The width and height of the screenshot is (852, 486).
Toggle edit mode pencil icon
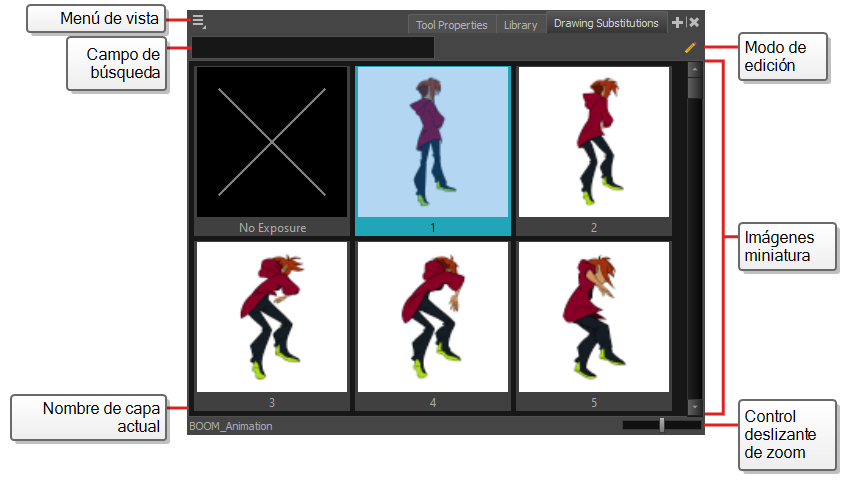point(690,48)
